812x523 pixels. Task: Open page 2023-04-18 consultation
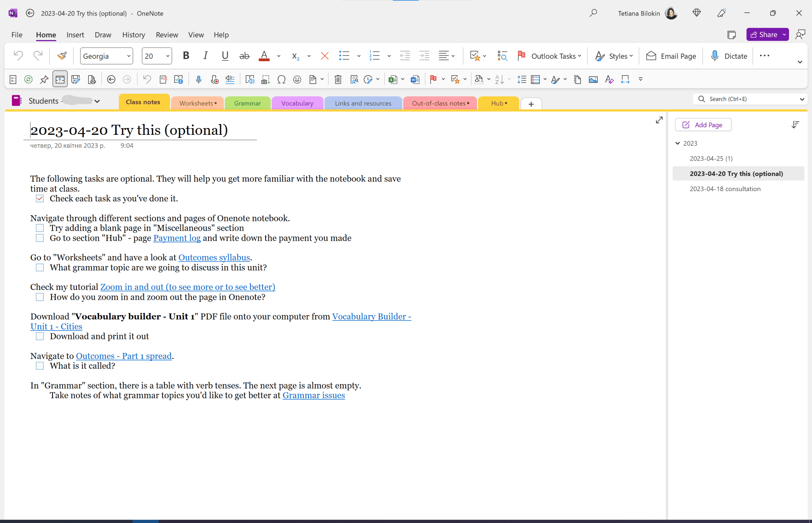tap(725, 189)
